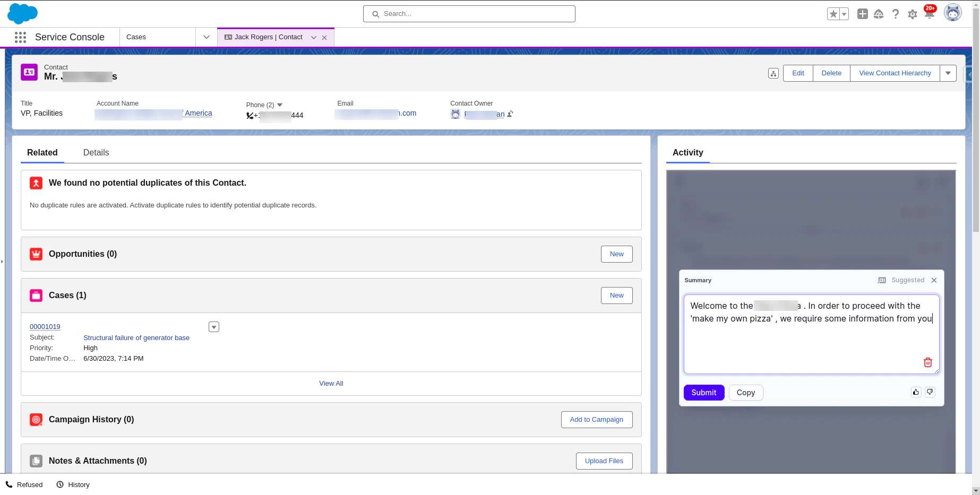Open case 00001019 row actions dropdown
This screenshot has height=495, width=980.
pos(214,327)
